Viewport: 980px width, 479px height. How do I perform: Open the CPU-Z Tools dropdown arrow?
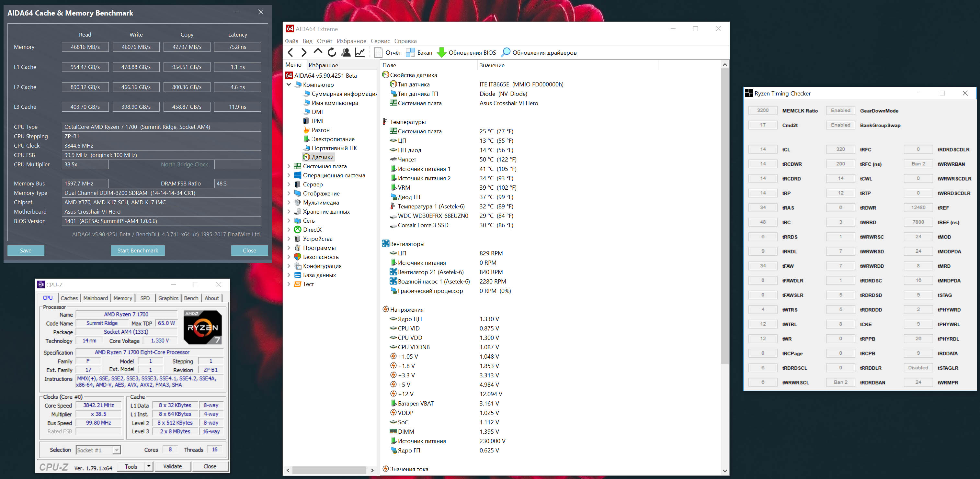point(149,466)
